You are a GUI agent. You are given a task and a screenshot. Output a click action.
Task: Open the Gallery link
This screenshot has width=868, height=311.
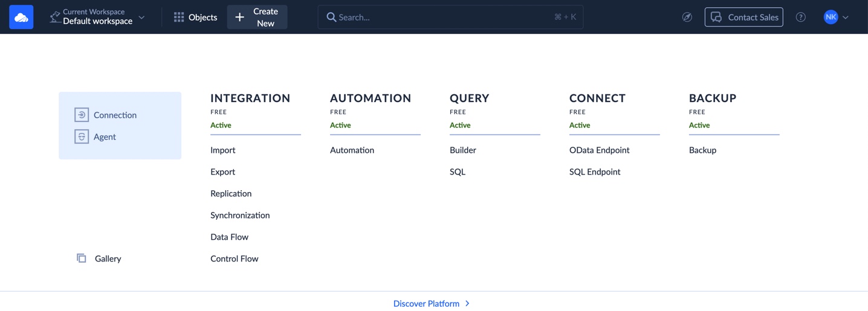tap(108, 258)
